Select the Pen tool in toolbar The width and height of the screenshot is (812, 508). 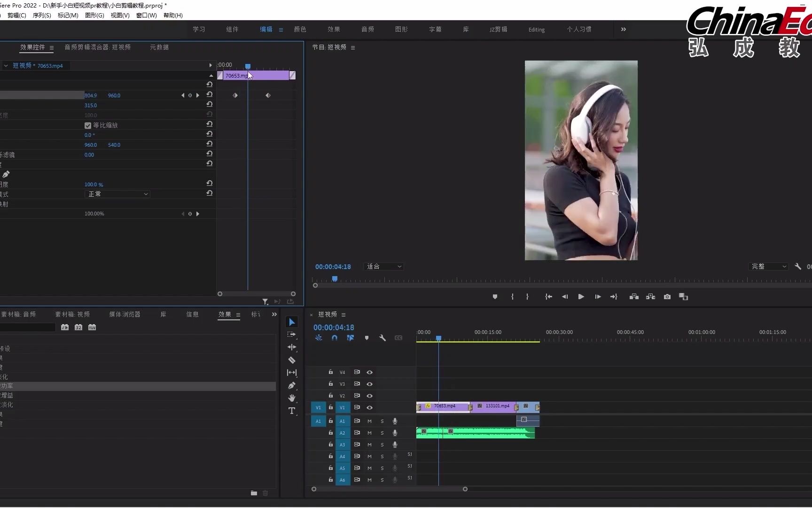292,385
